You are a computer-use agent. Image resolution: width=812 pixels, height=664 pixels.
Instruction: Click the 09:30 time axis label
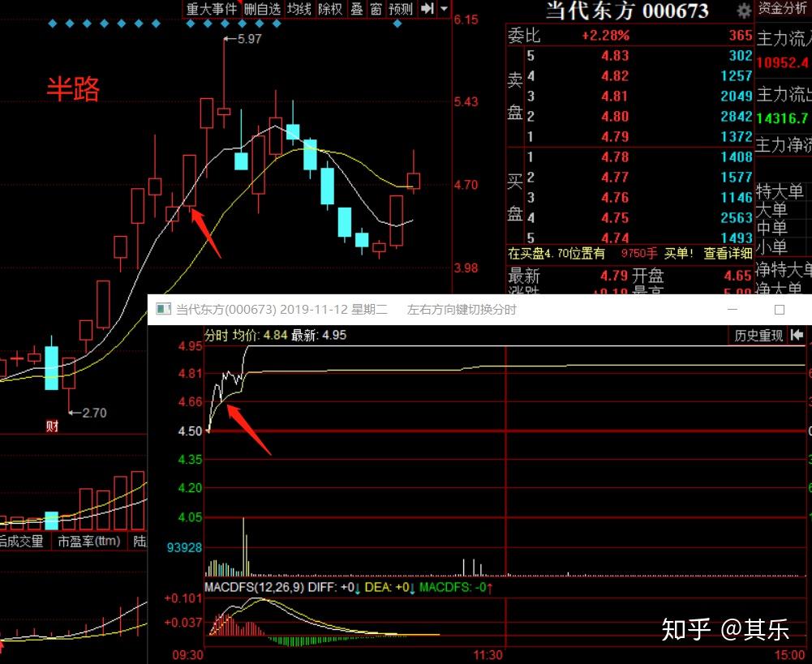pos(187,655)
